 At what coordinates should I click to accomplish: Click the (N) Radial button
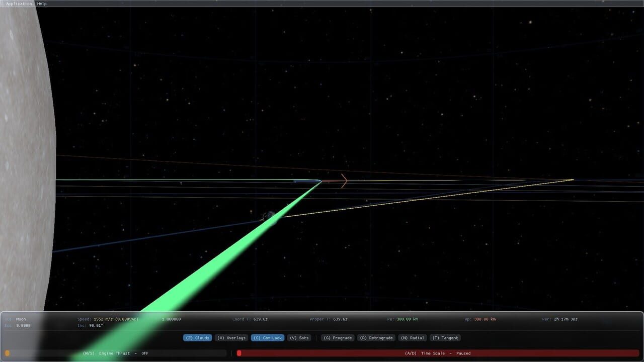tap(412, 338)
